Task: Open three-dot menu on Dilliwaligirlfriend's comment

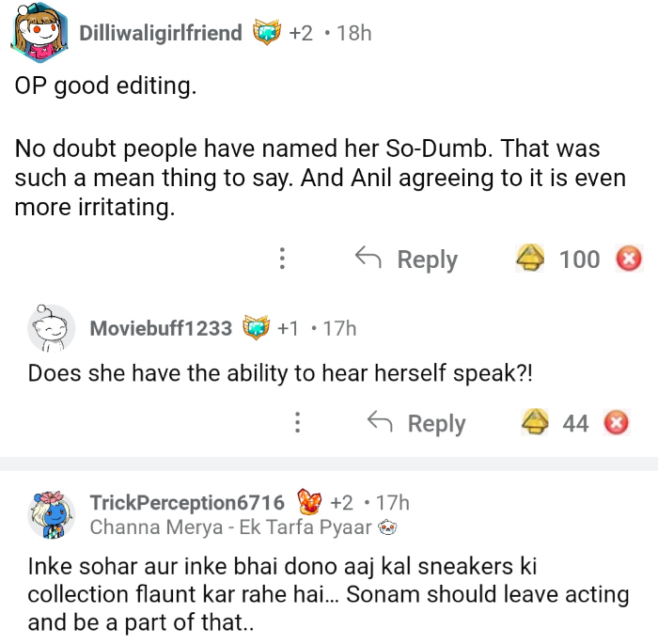Action: click(281, 259)
